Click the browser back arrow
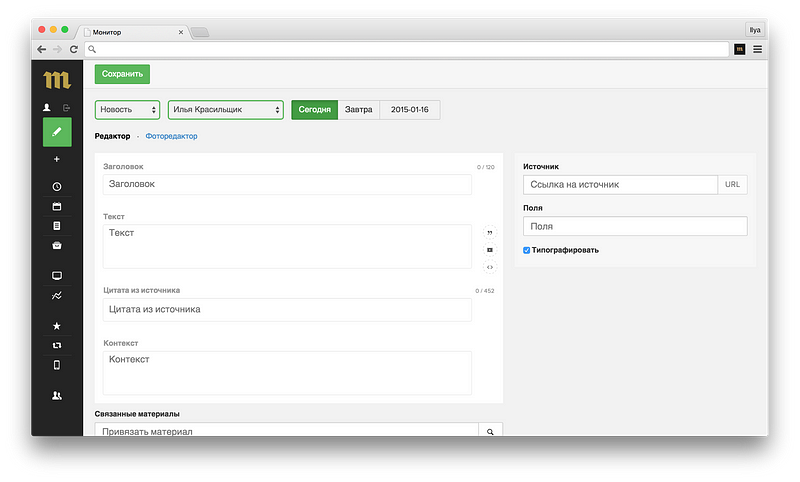800x482 pixels. (42, 49)
